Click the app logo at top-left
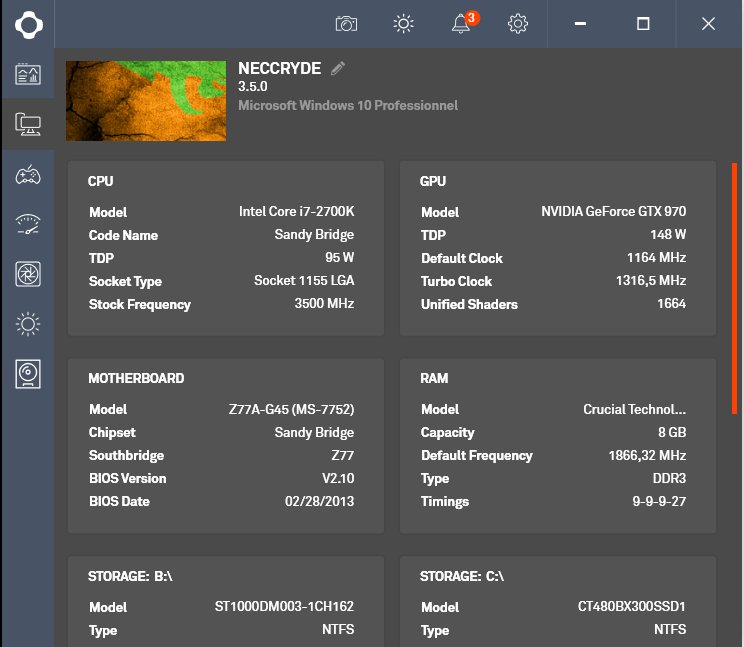744x647 pixels. pos(27,24)
